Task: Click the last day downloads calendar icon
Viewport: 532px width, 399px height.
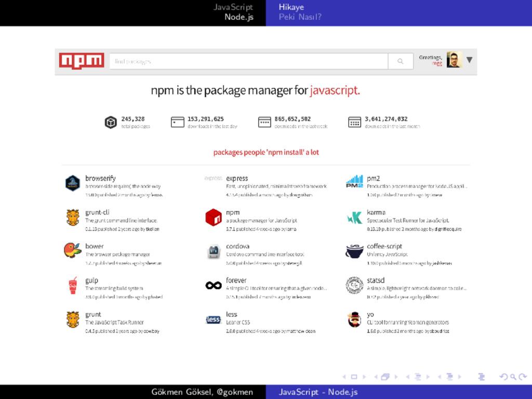Action: [178, 122]
